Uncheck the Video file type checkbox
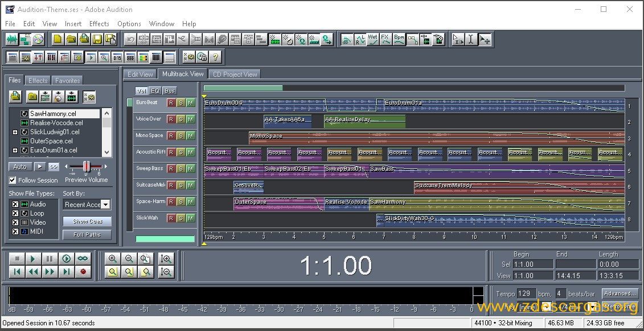The image size is (644, 331). [15, 222]
